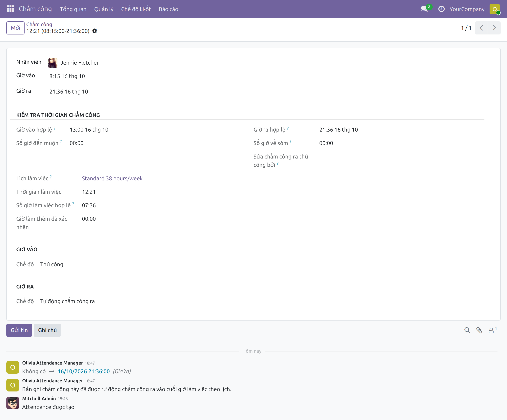Open the apps grid menu icon
The image size is (507, 420).
(10, 9)
